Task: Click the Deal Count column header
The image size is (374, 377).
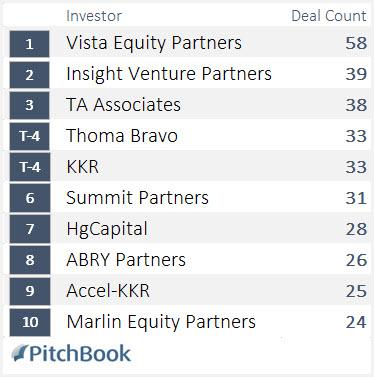Action: [x=329, y=16]
